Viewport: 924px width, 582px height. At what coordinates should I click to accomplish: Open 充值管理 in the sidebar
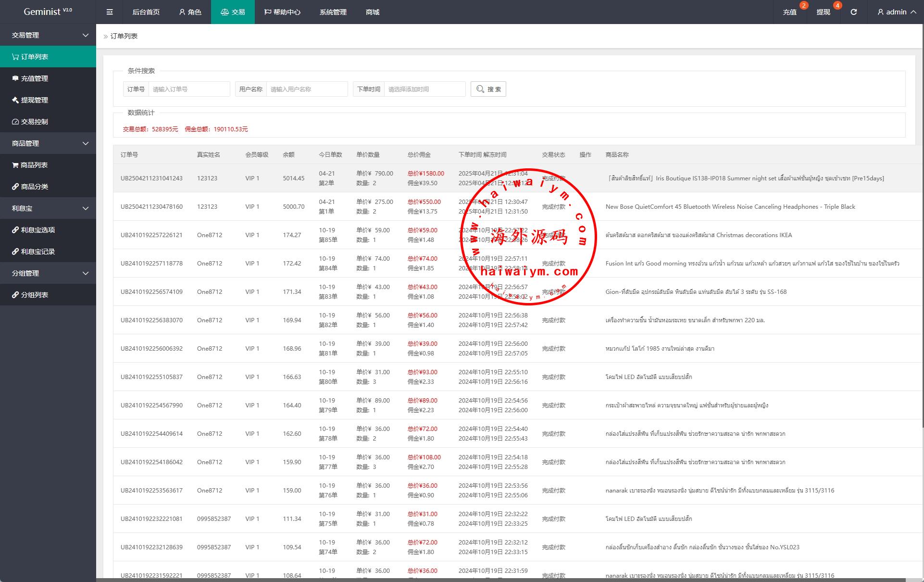point(34,78)
